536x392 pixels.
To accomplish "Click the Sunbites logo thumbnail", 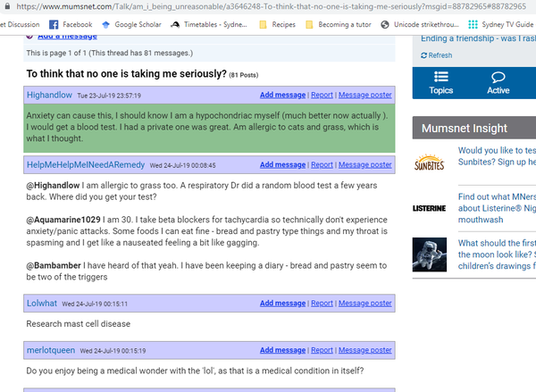I will click(430, 163).
